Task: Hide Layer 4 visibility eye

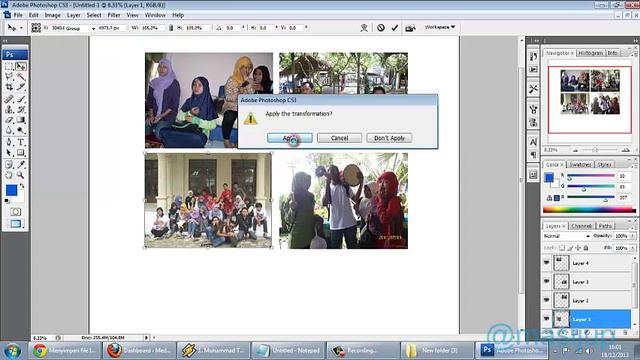Action: tap(547, 263)
